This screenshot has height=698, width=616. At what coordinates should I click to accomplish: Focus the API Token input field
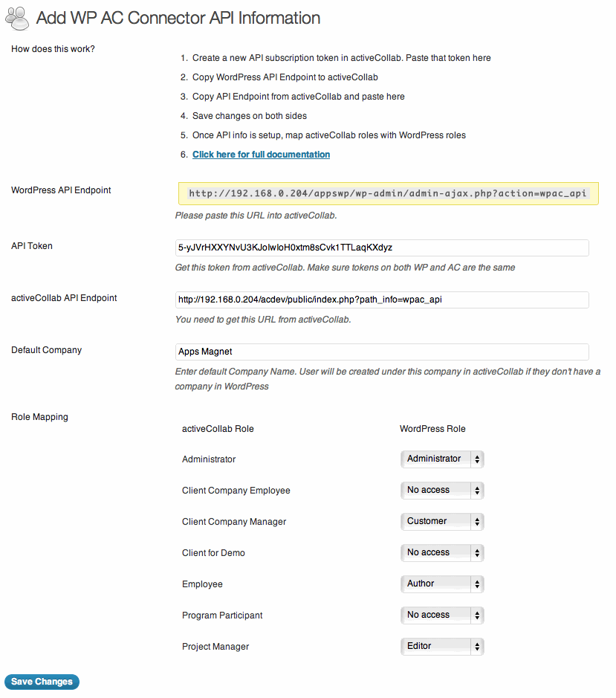pyautogui.click(x=382, y=248)
